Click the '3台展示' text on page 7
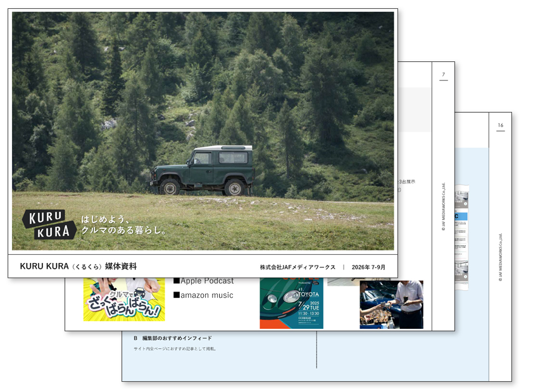 (x=406, y=181)
